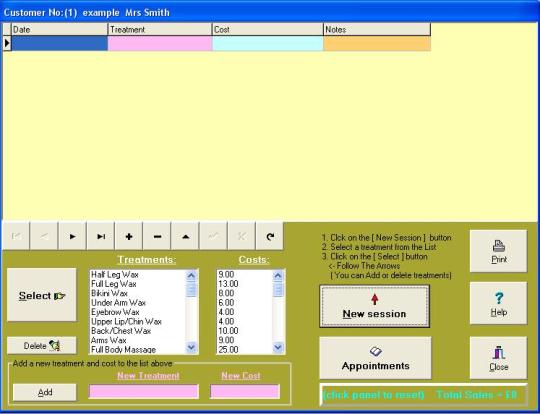Screen dimensions: 540x414
Task: Click the blue Date cell in first row
Action: pos(60,43)
